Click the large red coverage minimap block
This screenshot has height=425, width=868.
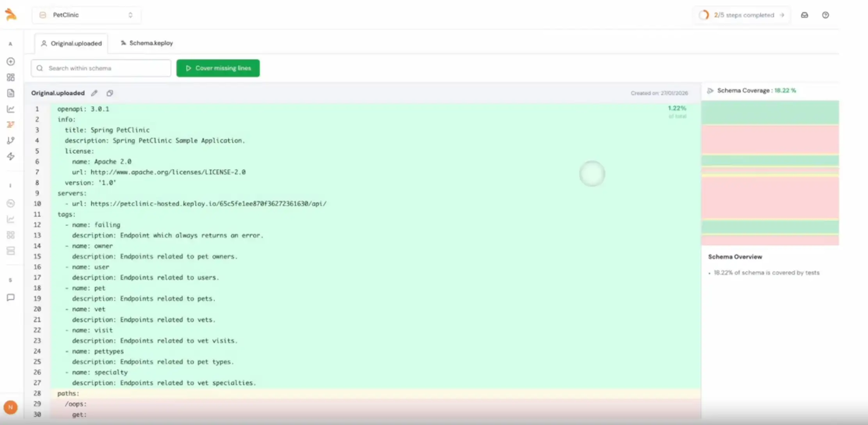click(x=770, y=197)
